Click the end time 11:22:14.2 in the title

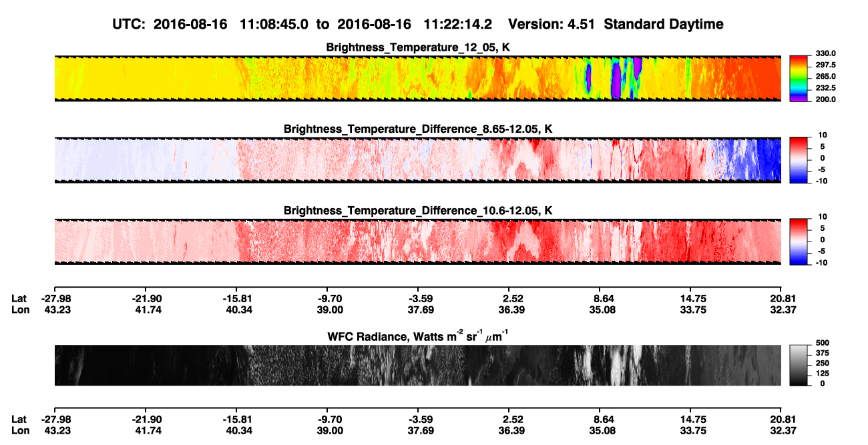(x=458, y=25)
